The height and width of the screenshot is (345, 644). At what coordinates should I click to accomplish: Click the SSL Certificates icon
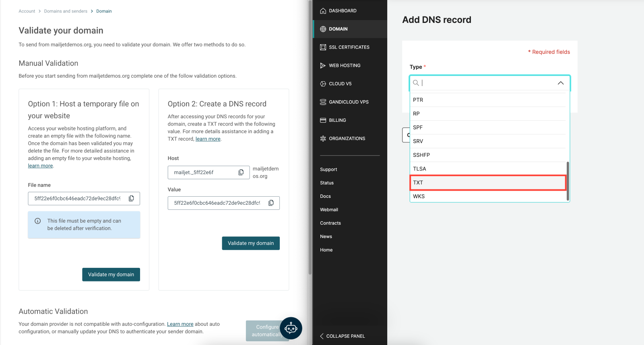click(323, 47)
